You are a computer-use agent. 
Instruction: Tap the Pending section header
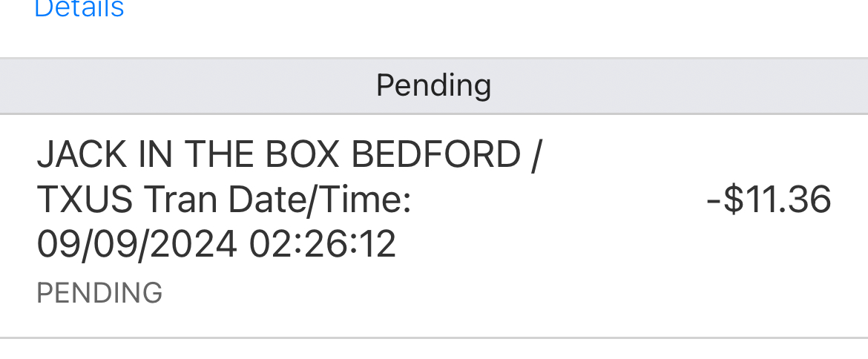[x=433, y=85]
